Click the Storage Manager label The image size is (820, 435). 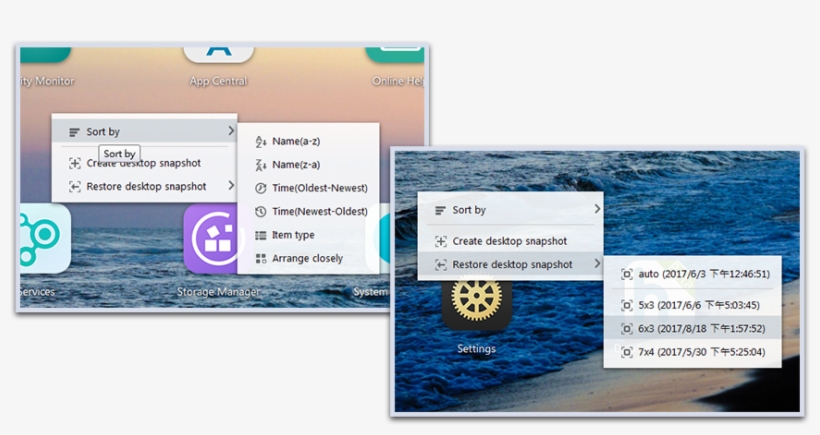(x=219, y=292)
